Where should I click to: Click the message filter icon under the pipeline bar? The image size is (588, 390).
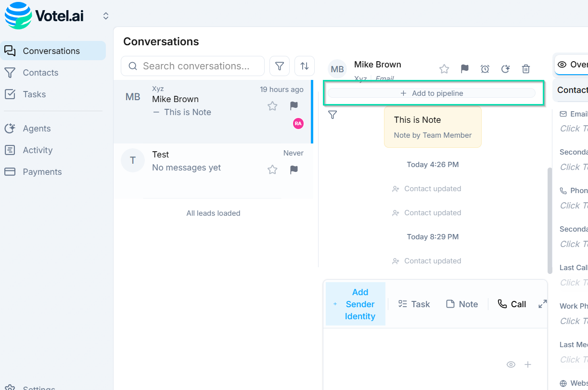point(332,115)
